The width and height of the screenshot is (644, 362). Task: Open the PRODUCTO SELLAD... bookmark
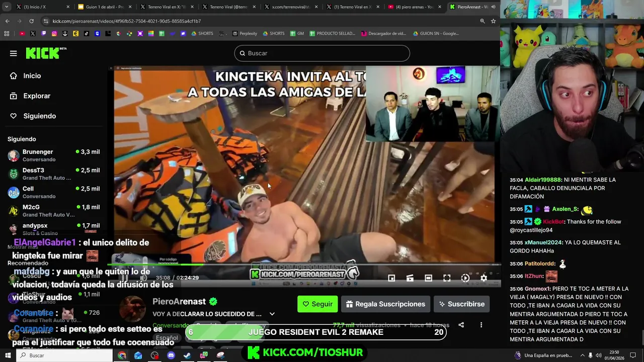pyautogui.click(x=332, y=34)
